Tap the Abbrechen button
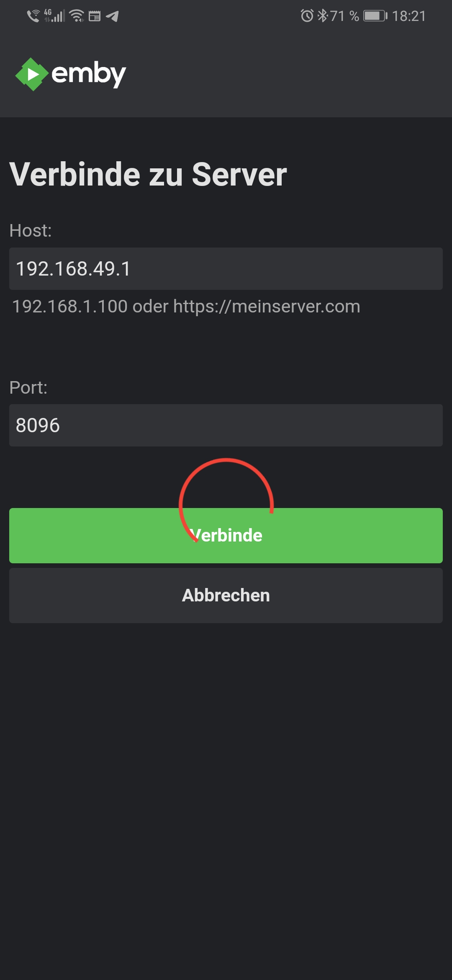The height and width of the screenshot is (980, 452). point(226,596)
